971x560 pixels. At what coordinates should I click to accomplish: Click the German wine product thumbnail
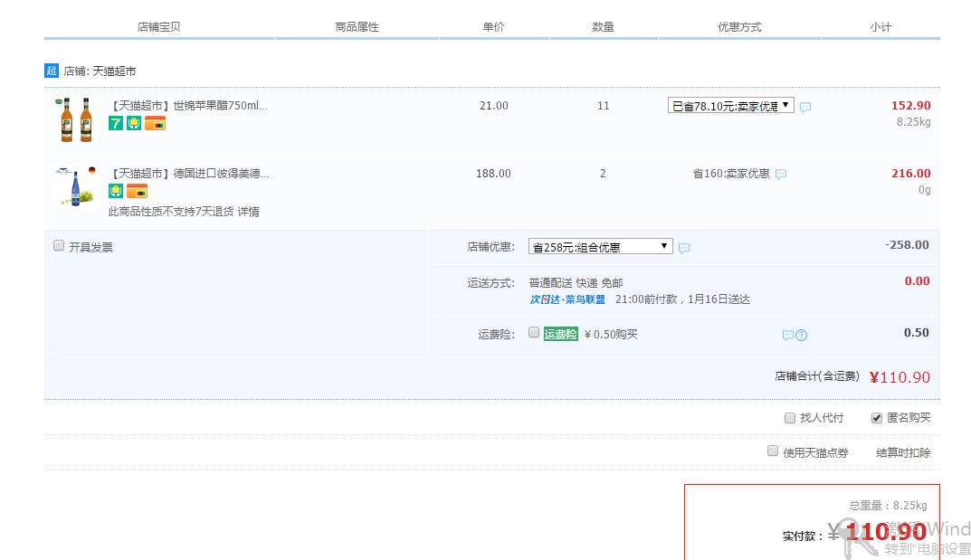pos(75,187)
